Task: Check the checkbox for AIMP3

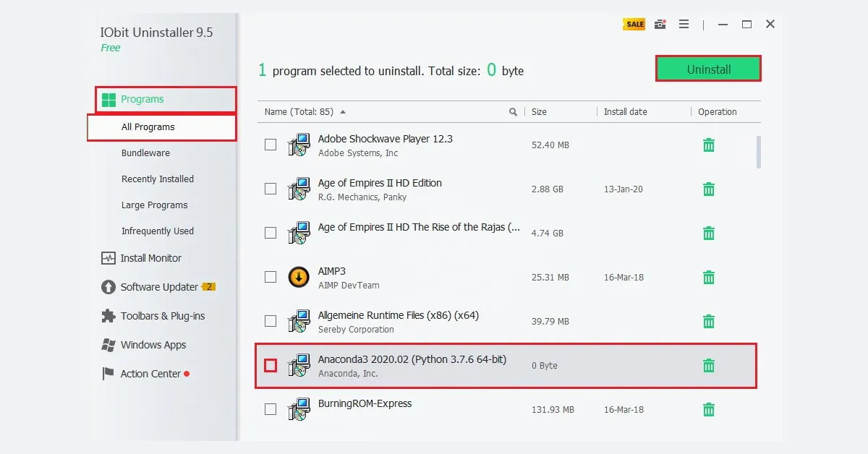Action: point(271,277)
